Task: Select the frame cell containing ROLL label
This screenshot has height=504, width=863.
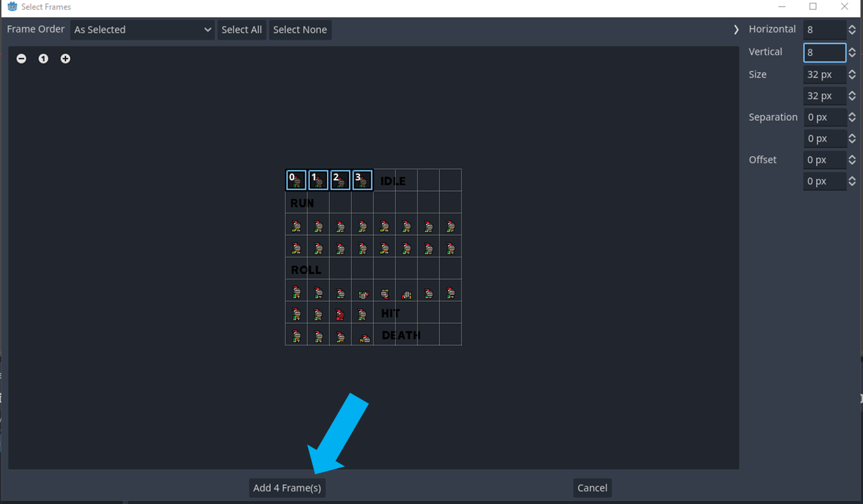Action: click(296, 269)
